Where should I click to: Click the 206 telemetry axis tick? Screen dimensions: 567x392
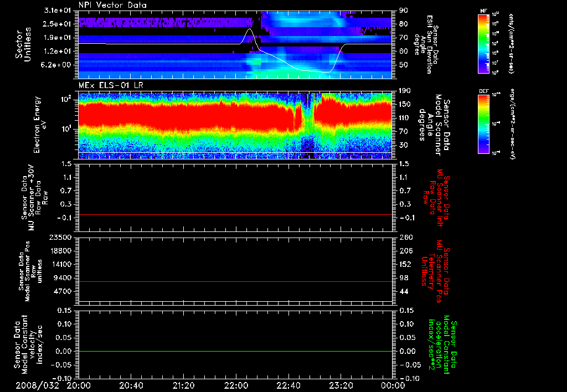tap(405, 251)
